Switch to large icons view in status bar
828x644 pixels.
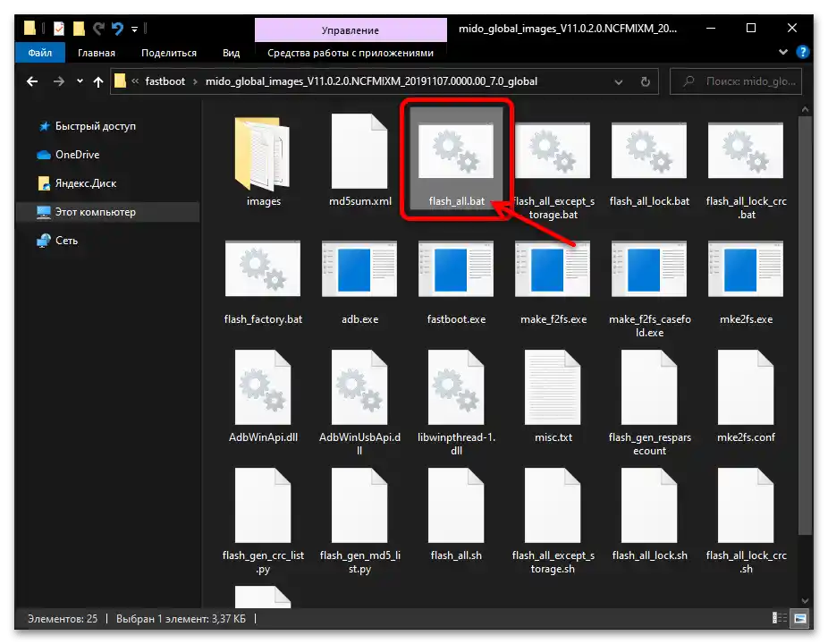point(800,618)
